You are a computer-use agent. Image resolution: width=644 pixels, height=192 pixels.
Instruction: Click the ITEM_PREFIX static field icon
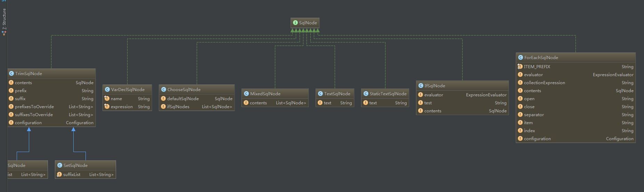click(x=520, y=67)
